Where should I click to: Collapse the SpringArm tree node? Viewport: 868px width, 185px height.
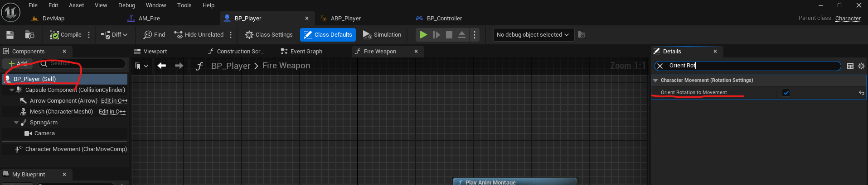pyautogui.click(x=16, y=123)
